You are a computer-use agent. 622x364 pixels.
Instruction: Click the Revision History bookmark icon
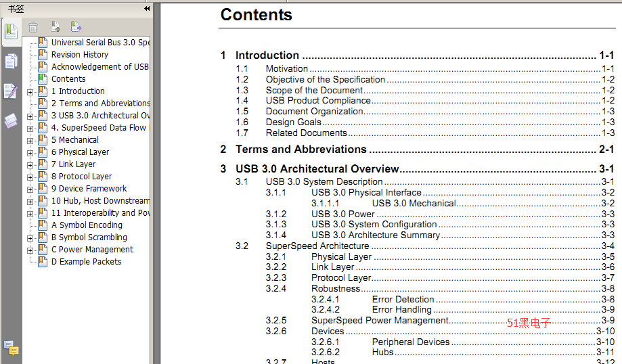tap(43, 54)
